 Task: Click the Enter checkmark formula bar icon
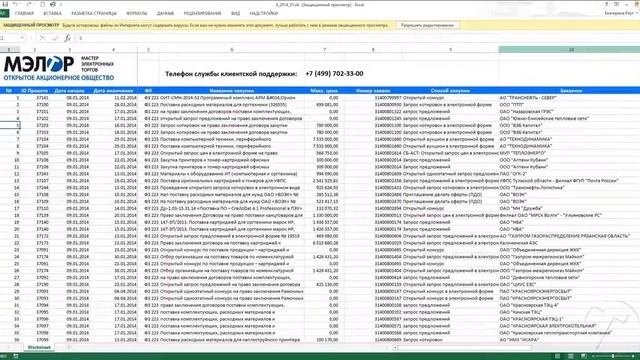coord(55,38)
